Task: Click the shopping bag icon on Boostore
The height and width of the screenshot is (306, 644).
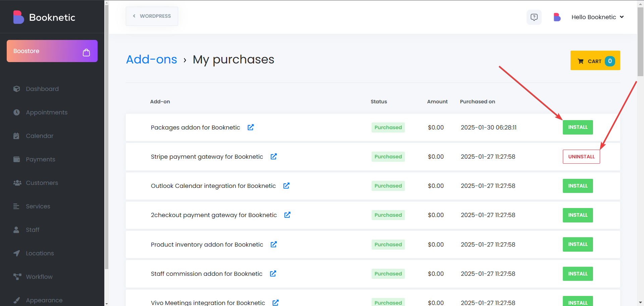Action: (86, 52)
